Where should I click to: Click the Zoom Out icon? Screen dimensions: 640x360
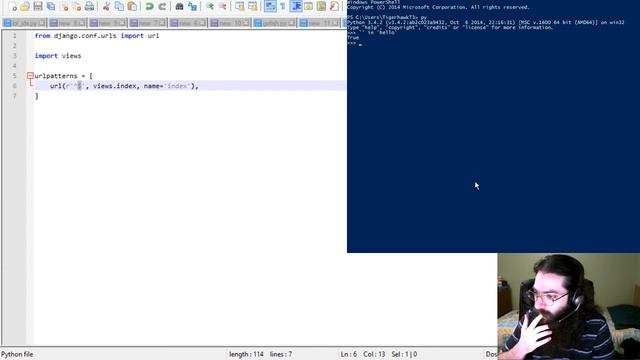pos(222,6)
